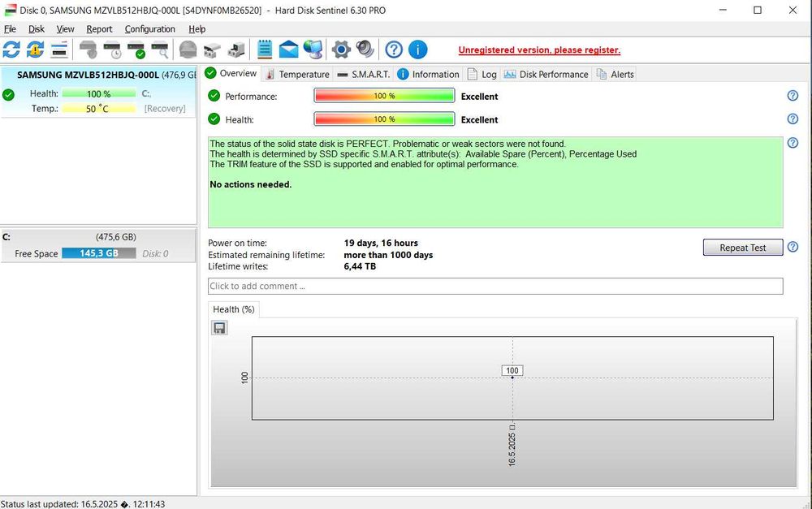
Task: Click the blue envelope e-mail icon
Action: pos(288,50)
